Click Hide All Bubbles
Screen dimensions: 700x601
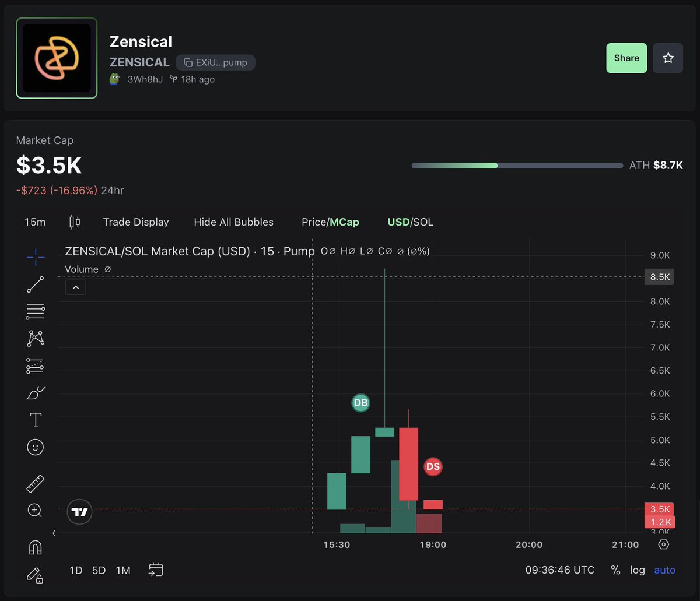(x=233, y=222)
